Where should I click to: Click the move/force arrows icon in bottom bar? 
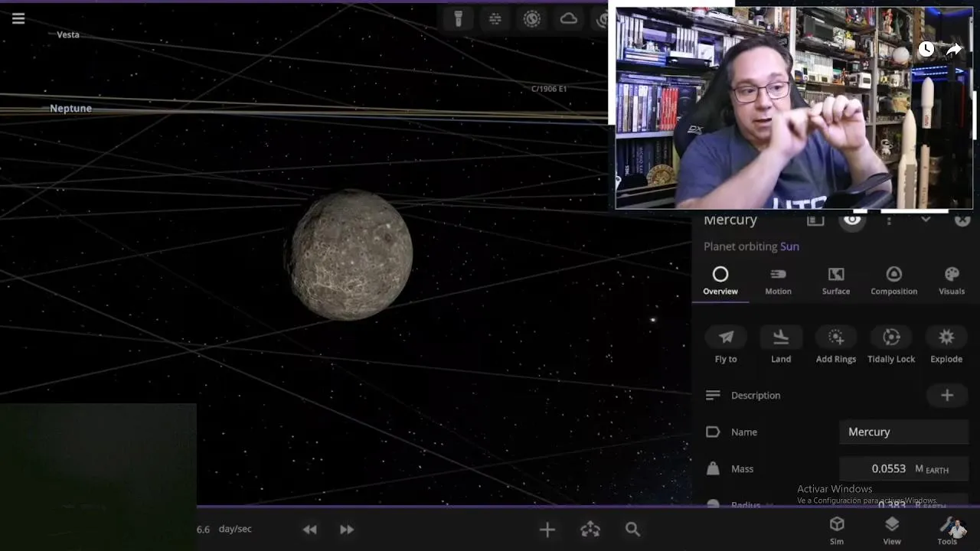pos(590,530)
